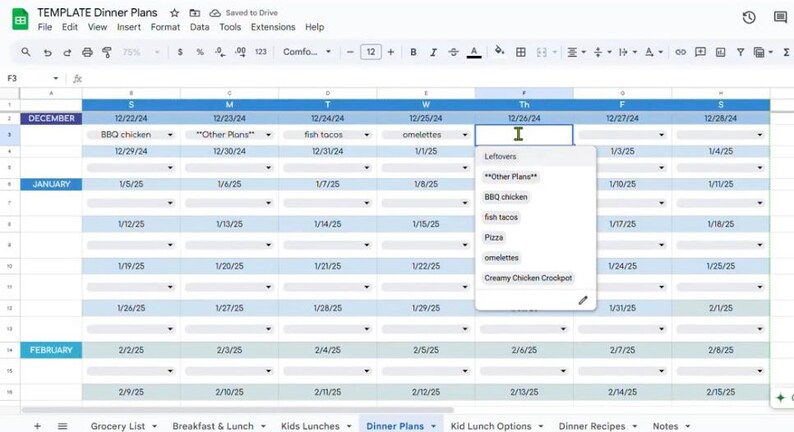
Task: Click the horizontal scrollbar thumb
Action: 237,410
